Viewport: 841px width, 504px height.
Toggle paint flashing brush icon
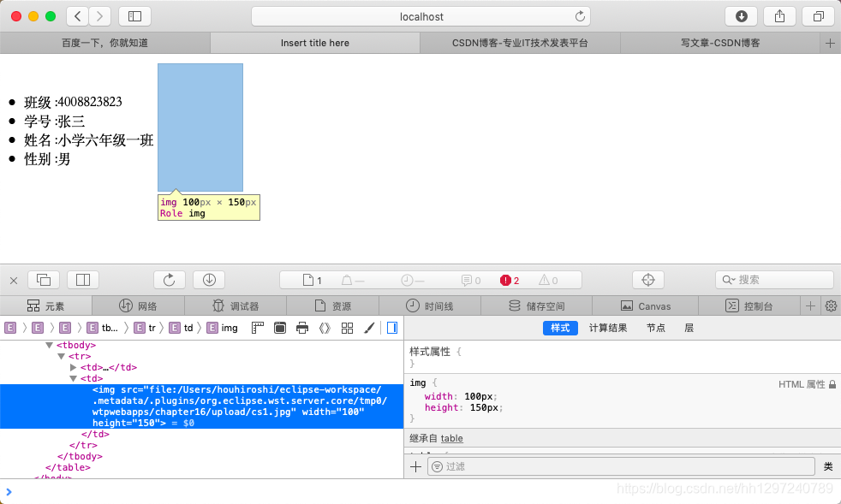point(369,328)
